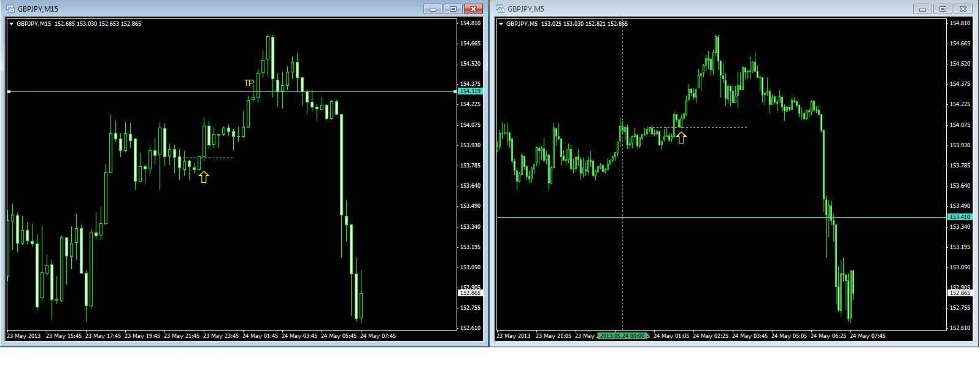Screen dimensions: 980x368
Task: Open the triangle menu beside GBPJPY,M15 chart label
Action: [x=11, y=24]
